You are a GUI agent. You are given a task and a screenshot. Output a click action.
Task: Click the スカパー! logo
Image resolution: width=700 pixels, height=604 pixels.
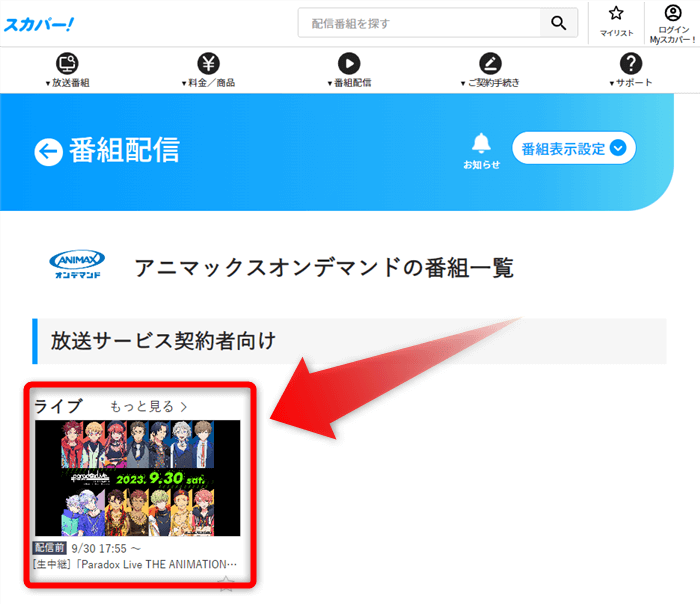(x=39, y=24)
